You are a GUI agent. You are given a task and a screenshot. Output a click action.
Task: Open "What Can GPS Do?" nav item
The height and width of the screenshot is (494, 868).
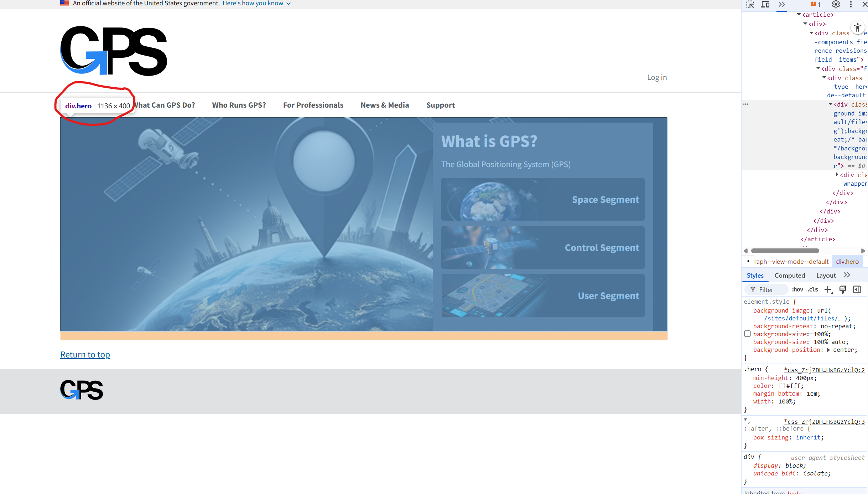pyautogui.click(x=165, y=105)
